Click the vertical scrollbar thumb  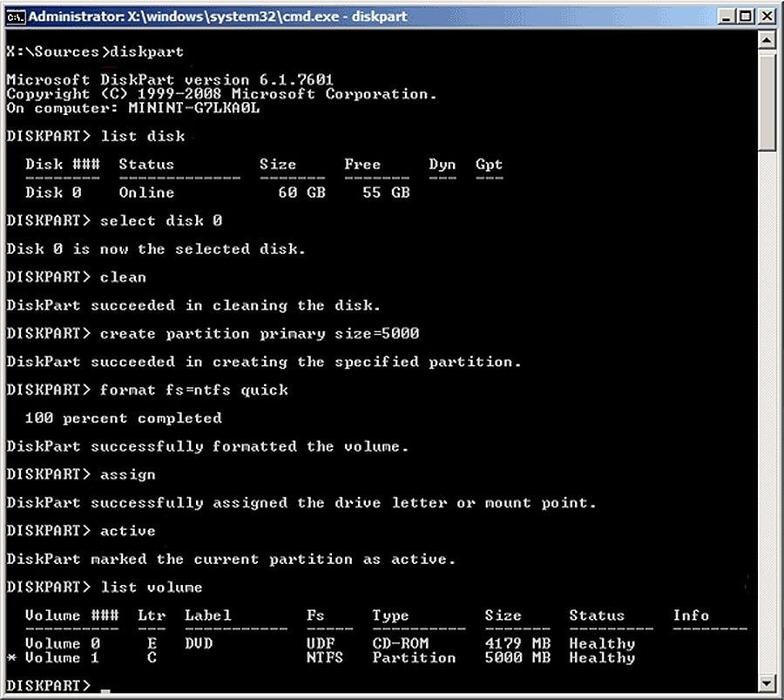click(767, 103)
